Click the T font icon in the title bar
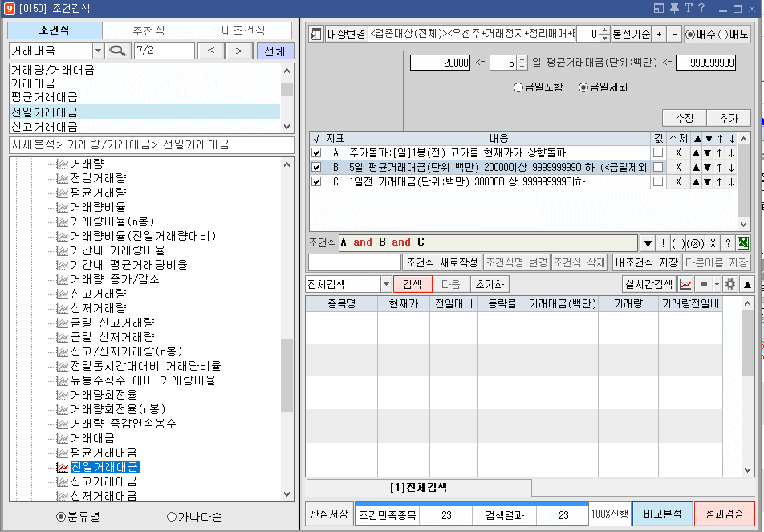This screenshot has height=532, width=764. 688,8
